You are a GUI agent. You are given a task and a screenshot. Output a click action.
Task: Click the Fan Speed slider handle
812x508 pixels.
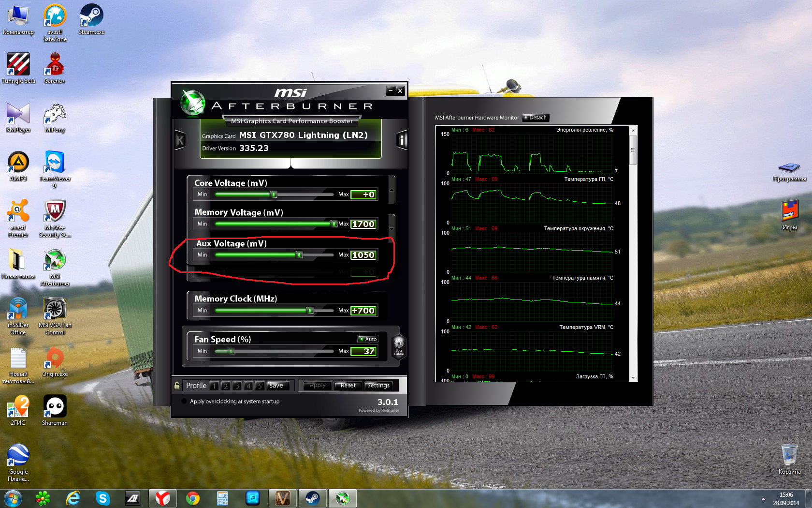pos(232,351)
